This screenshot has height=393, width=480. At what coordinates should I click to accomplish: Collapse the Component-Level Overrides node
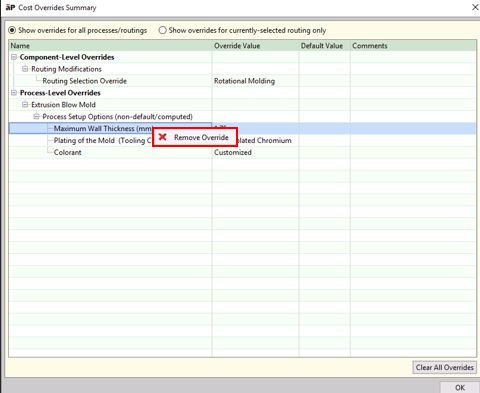pyautogui.click(x=14, y=57)
